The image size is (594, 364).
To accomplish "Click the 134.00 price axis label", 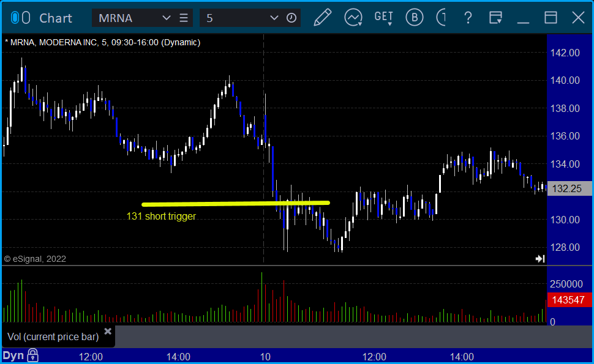I will coord(565,164).
